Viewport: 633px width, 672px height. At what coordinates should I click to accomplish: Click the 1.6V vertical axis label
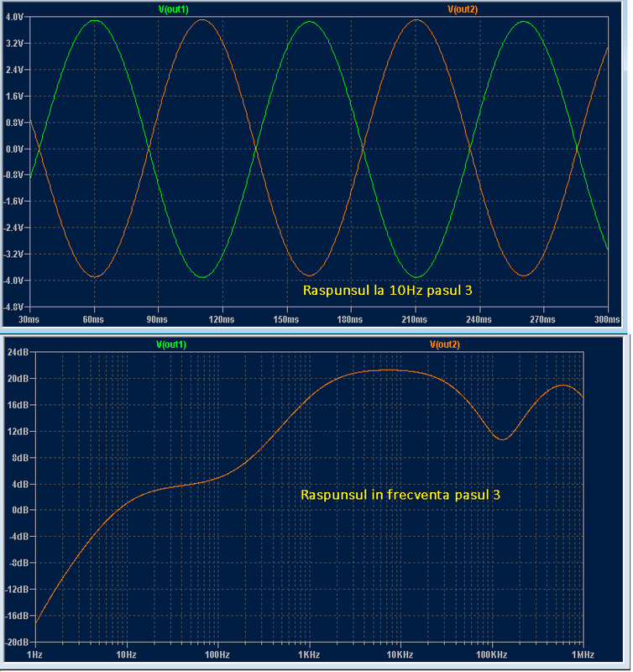tap(14, 97)
